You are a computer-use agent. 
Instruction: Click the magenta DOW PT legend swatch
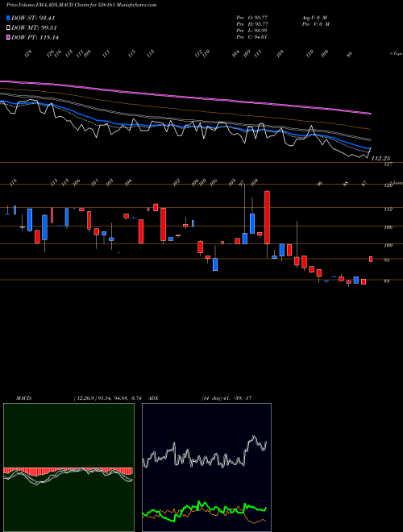click(8, 37)
